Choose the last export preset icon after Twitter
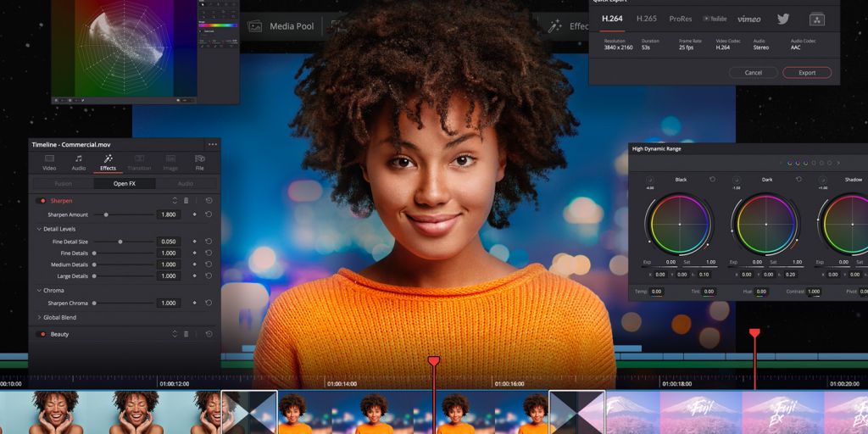Image resolution: width=868 pixels, height=434 pixels. click(817, 19)
